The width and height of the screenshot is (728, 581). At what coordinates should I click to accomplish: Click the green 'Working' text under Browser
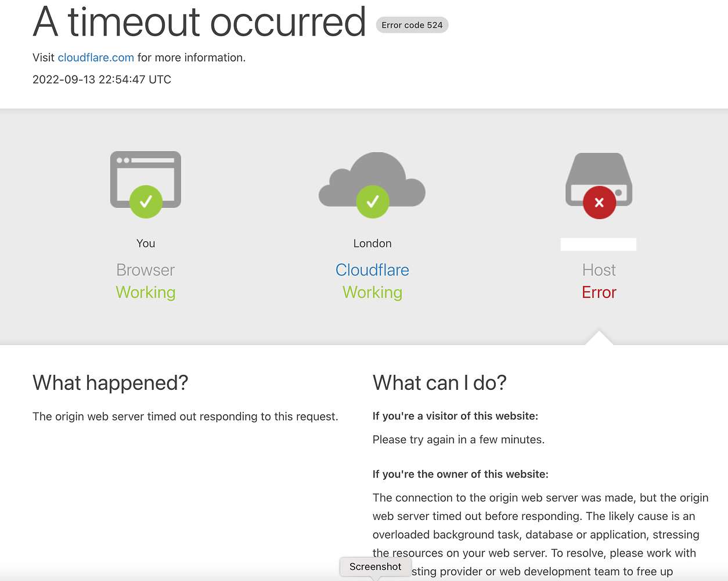pyautogui.click(x=146, y=292)
